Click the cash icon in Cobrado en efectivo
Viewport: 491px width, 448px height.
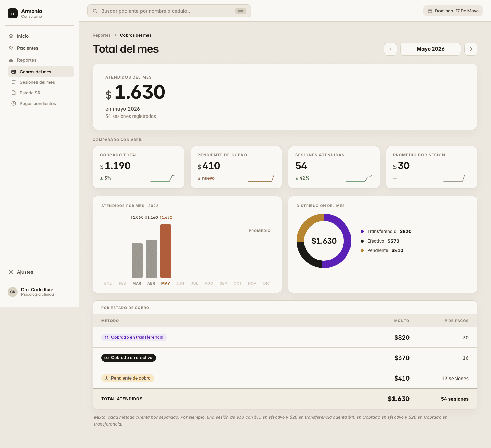pyautogui.click(x=107, y=358)
